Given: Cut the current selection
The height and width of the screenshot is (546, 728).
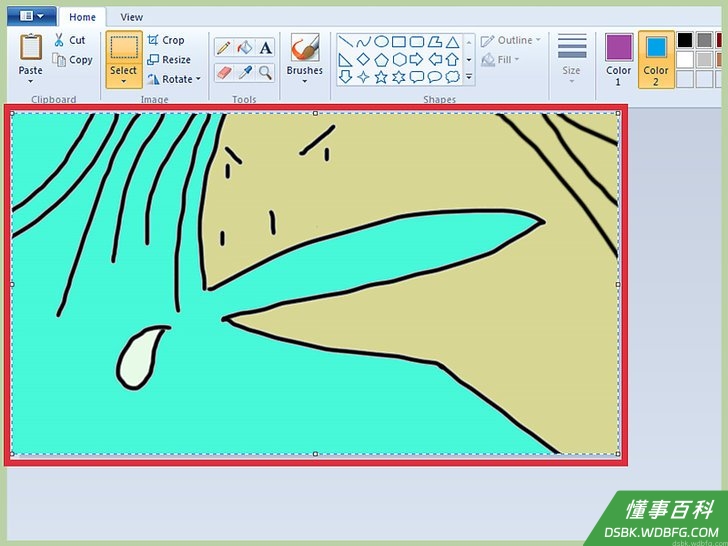Looking at the screenshot, I should (70, 40).
